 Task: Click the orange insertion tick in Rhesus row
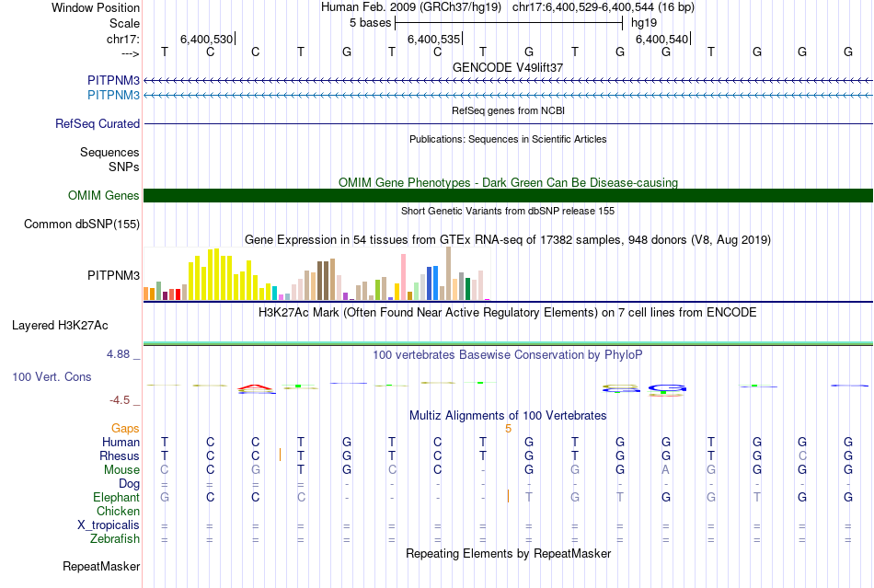(280, 455)
